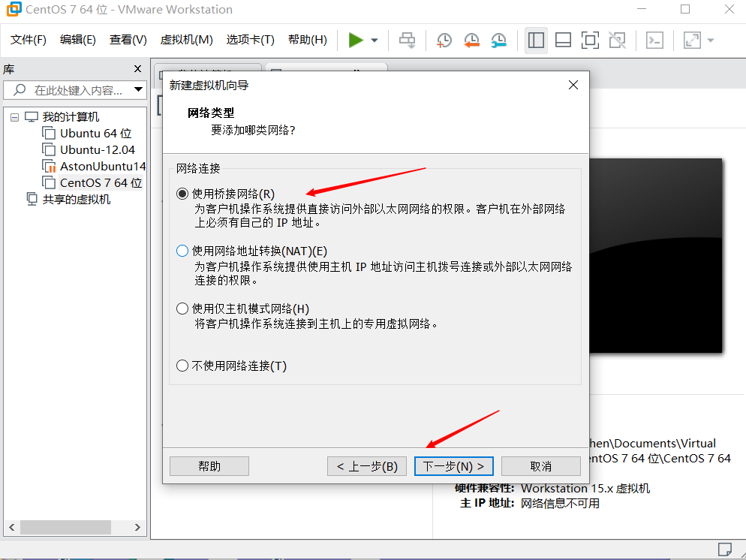Toggle the library sidebar view icon
Screen dimensions: 746x560
[536, 41]
